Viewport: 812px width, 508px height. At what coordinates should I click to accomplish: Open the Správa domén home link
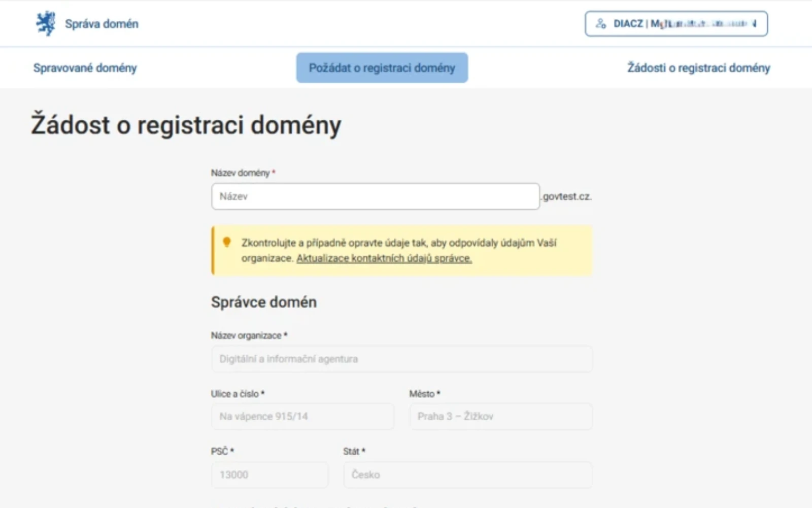point(101,24)
